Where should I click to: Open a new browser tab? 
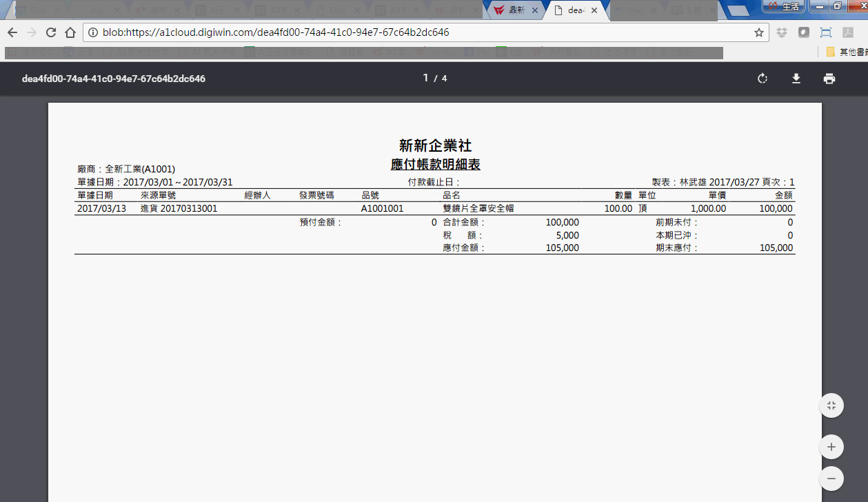coord(738,10)
